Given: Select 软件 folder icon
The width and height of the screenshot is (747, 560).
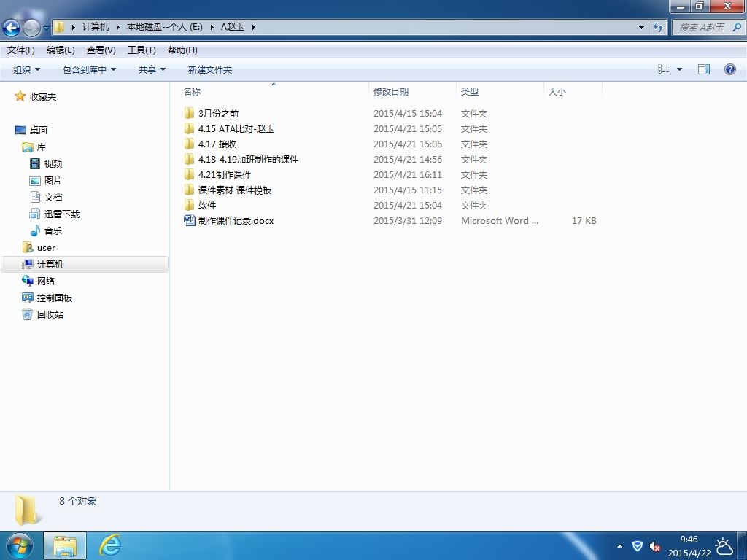Looking at the screenshot, I should click(x=189, y=205).
